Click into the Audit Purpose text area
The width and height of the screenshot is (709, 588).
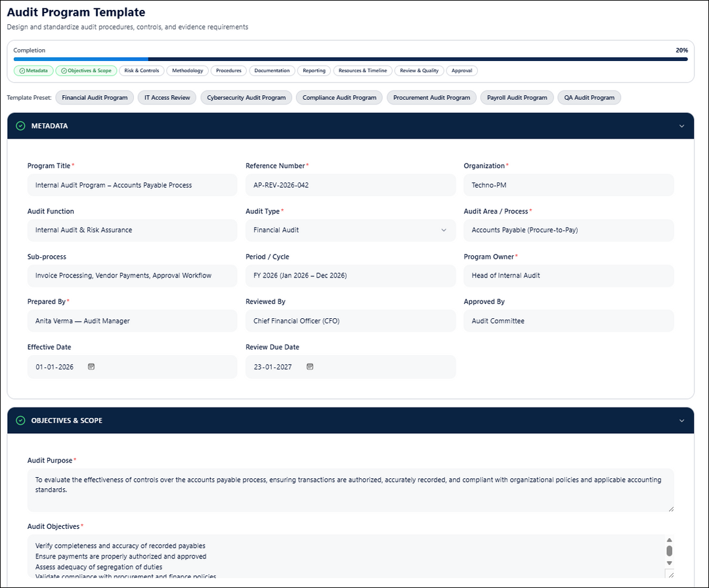(351, 490)
